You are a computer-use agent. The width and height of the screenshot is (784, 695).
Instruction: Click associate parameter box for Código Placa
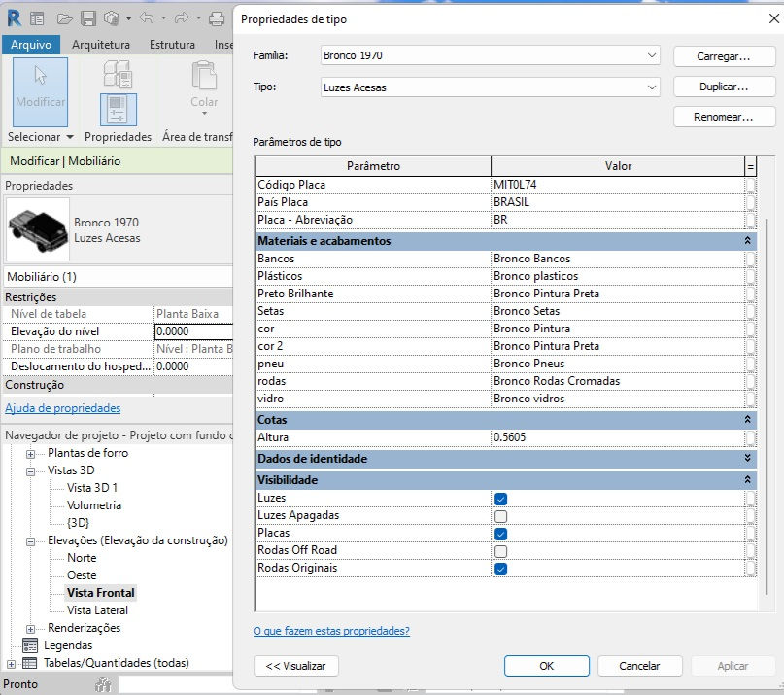(750, 185)
